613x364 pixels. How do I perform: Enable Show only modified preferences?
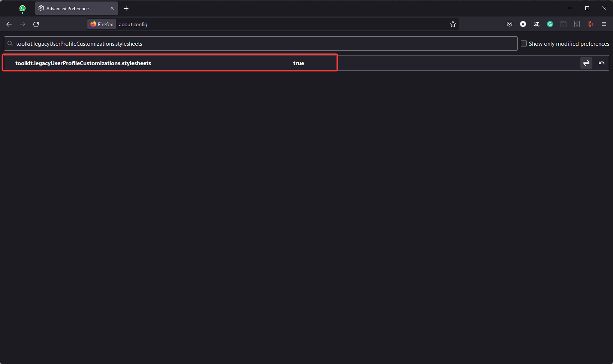point(524,43)
